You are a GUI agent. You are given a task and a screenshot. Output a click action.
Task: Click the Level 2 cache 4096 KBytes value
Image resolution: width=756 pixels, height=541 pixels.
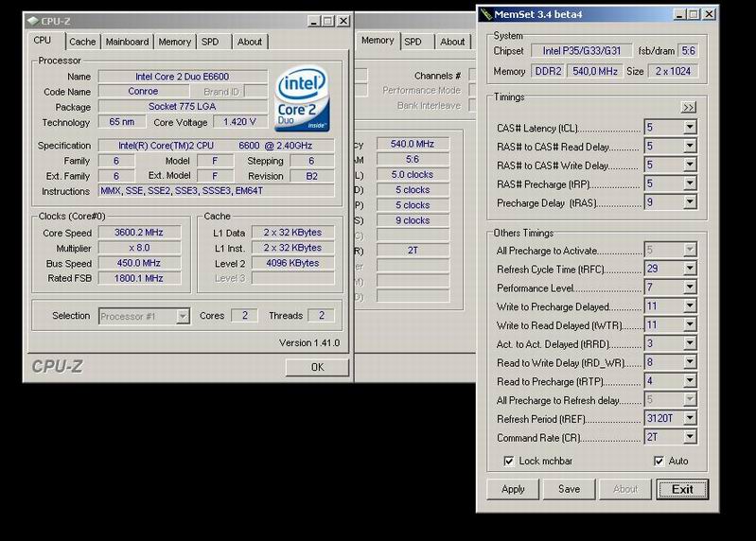pyautogui.click(x=292, y=263)
